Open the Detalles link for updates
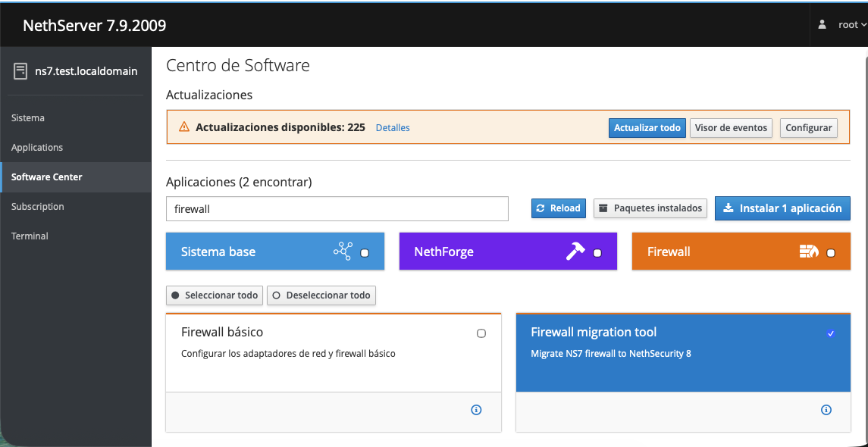The image size is (868, 447). pyautogui.click(x=393, y=128)
